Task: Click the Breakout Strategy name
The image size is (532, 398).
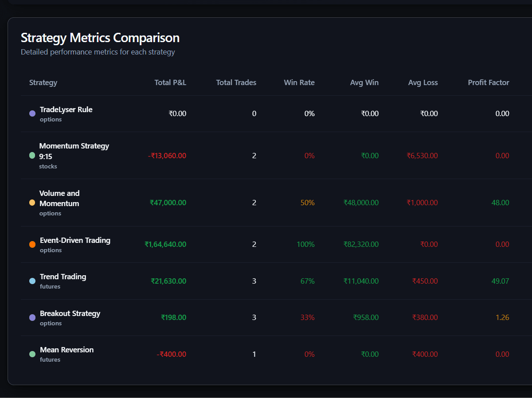Action: pos(70,313)
